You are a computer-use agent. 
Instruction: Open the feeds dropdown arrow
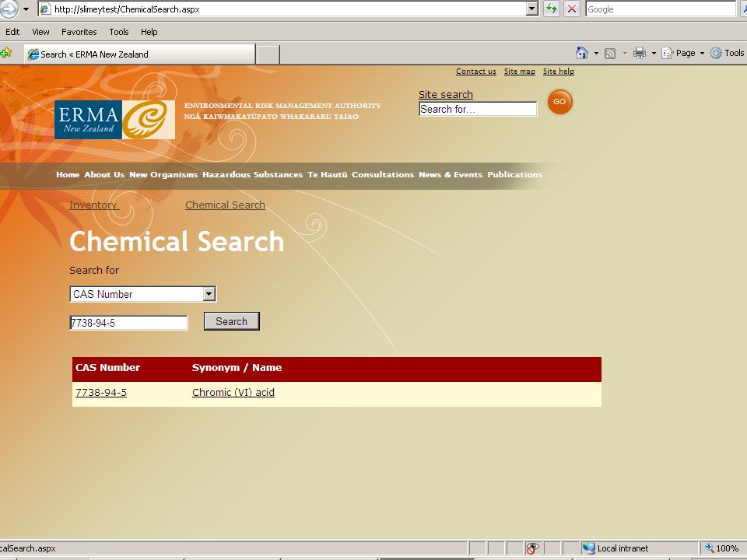[x=625, y=54]
